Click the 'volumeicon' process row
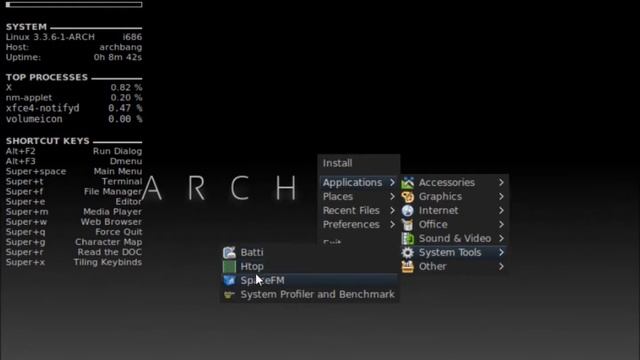The image size is (640, 360). pyautogui.click(x=74, y=119)
